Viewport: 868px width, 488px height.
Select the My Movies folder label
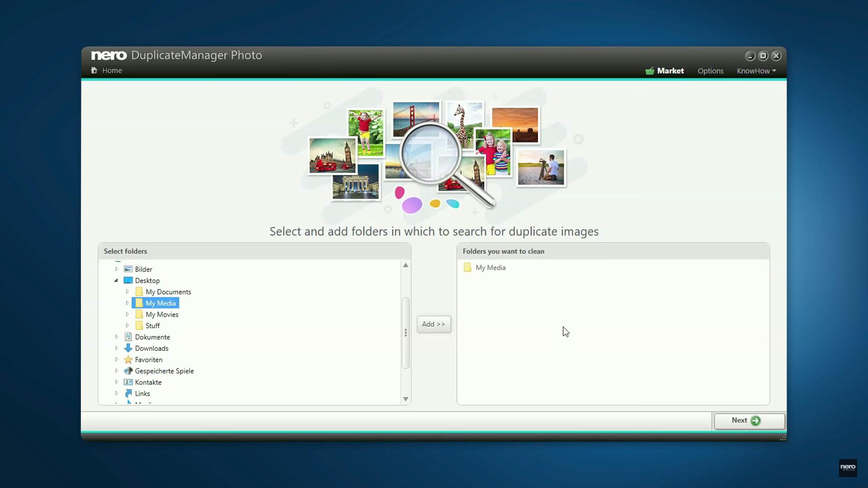[x=162, y=314]
